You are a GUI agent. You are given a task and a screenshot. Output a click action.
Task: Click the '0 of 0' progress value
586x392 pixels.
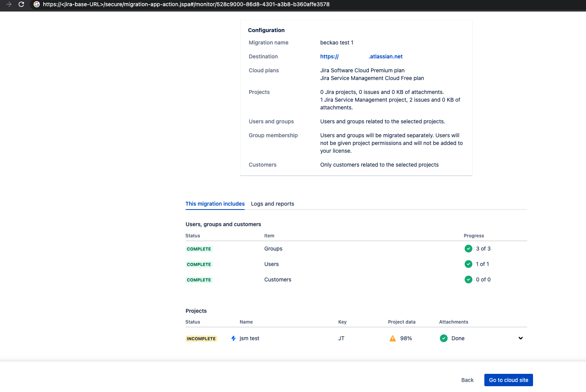[483, 280]
